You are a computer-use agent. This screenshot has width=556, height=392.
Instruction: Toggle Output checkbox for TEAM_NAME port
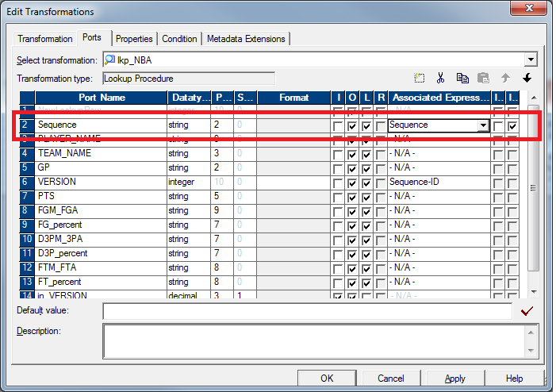coord(352,155)
